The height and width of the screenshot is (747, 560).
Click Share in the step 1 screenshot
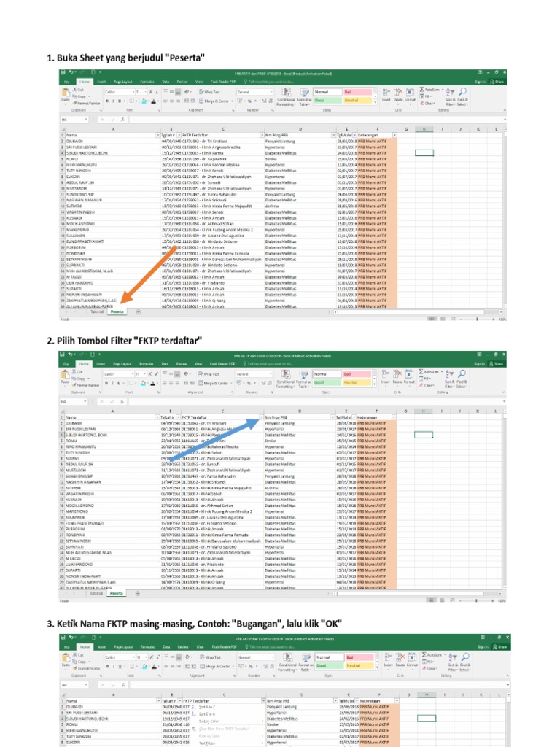click(x=497, y=82)
